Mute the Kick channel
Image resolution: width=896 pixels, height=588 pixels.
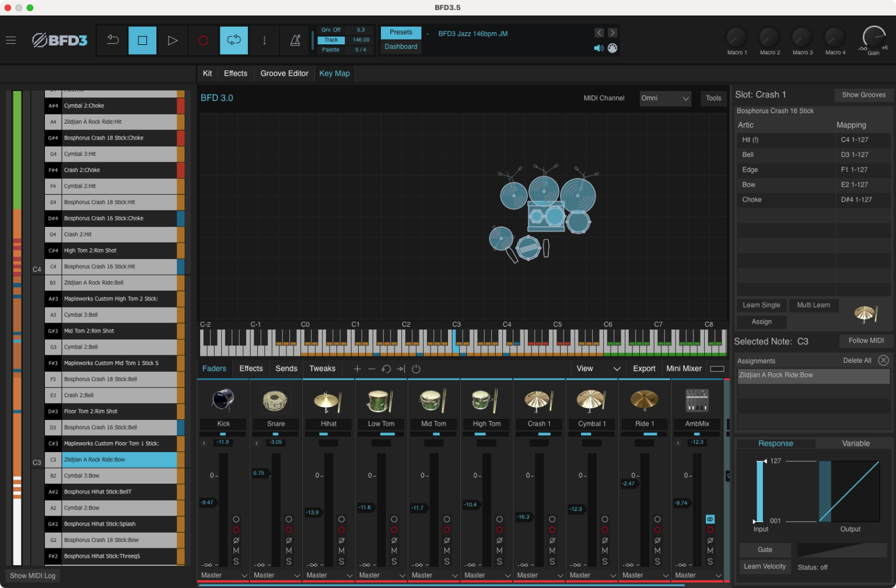[236, 551]
